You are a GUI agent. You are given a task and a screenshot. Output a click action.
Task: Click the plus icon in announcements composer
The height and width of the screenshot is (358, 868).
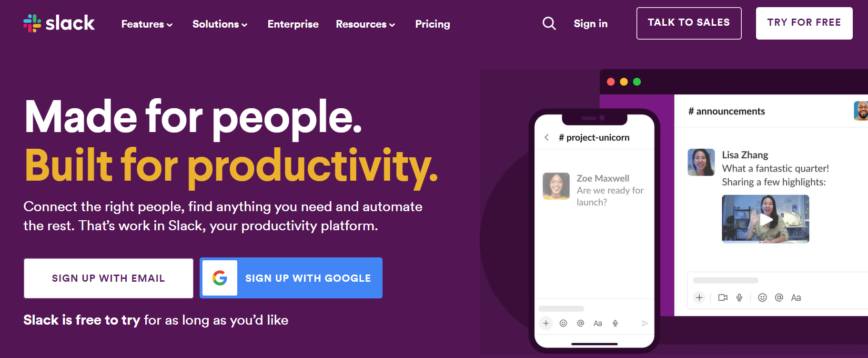click(x=699, y=297)
